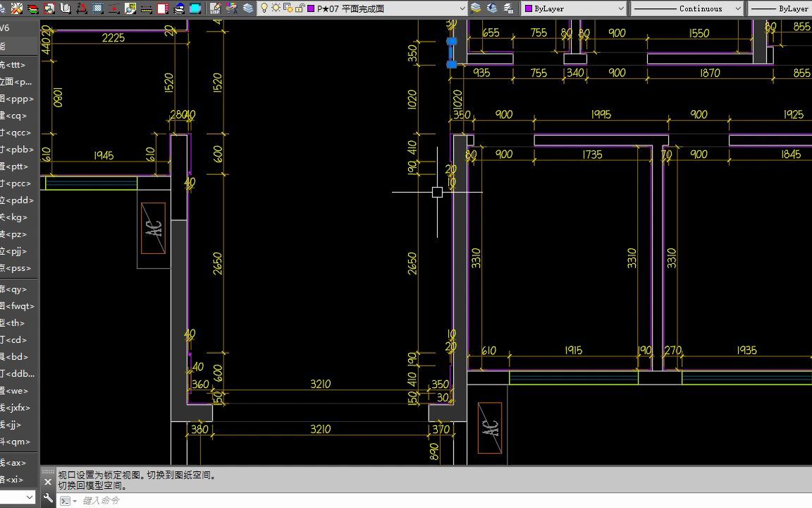The width and height of the screenshot is (812, 508).
Task: Click the crossed tools icon in toolbar
Action: [17, 8]
